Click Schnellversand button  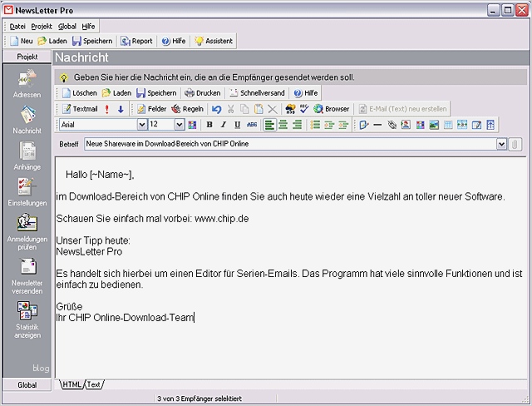(257, 93)
